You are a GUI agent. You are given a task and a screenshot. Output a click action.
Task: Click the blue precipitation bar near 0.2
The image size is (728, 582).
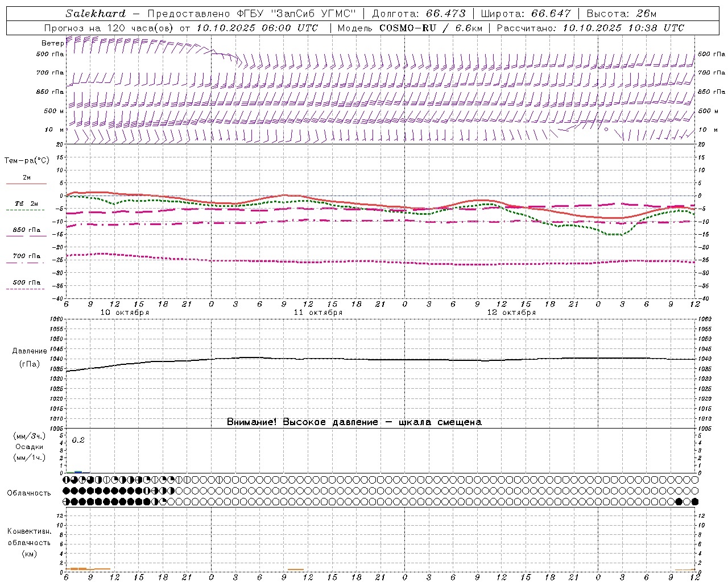pyautogui.click(x=78, y=472)
